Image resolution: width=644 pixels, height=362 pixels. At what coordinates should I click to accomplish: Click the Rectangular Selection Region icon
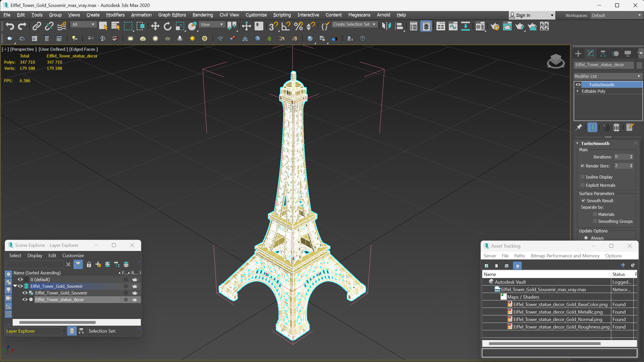coord(128,26)
